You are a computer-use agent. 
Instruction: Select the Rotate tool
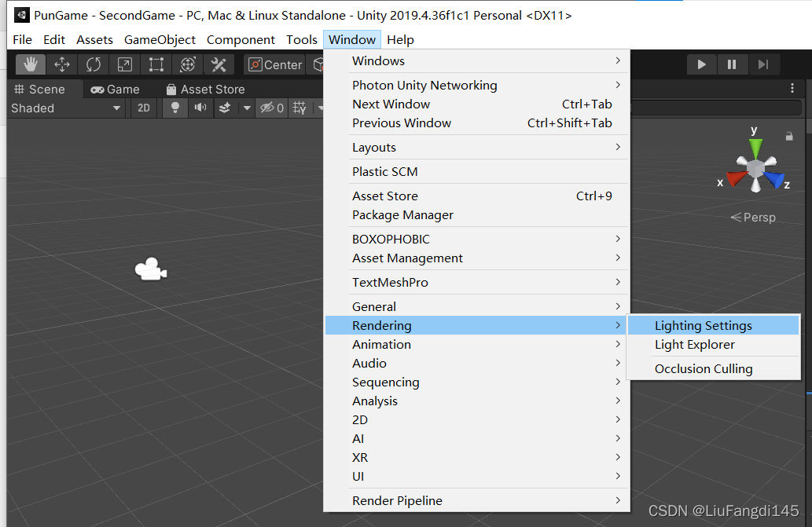(x=94, y=64)
